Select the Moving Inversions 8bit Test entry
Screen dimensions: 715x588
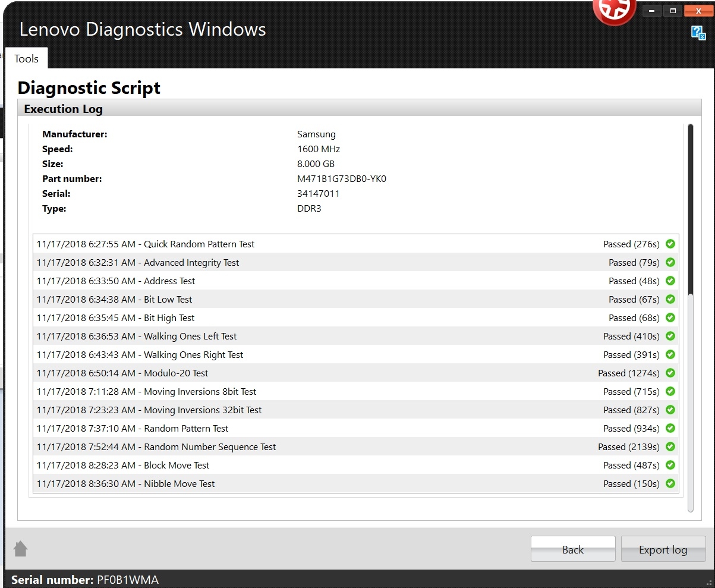(x=355, y=391)
